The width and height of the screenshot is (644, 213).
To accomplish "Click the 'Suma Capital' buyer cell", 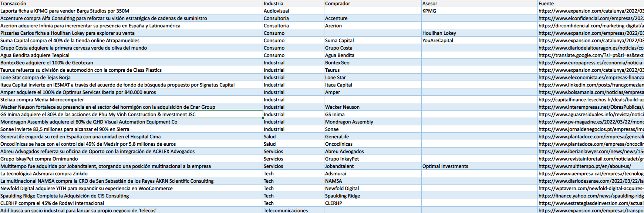I will pos(372,40).
